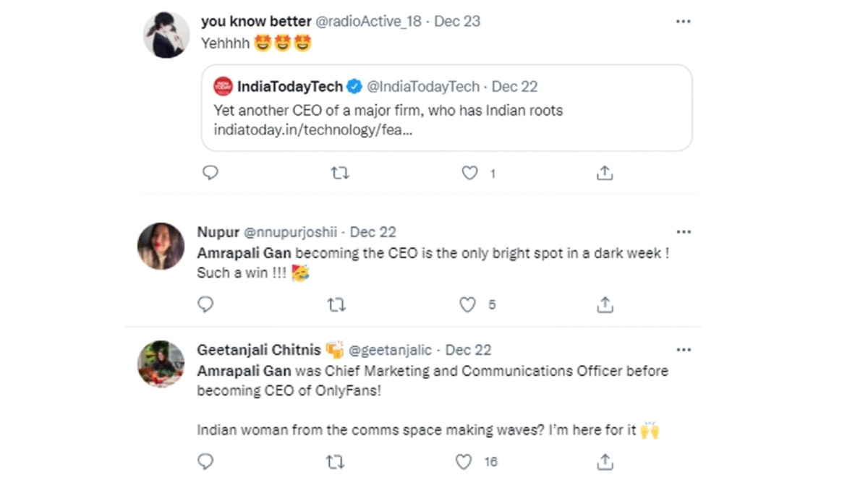Retweet Geetanjali Chitnis's tweet

click(x=335, y=461)
